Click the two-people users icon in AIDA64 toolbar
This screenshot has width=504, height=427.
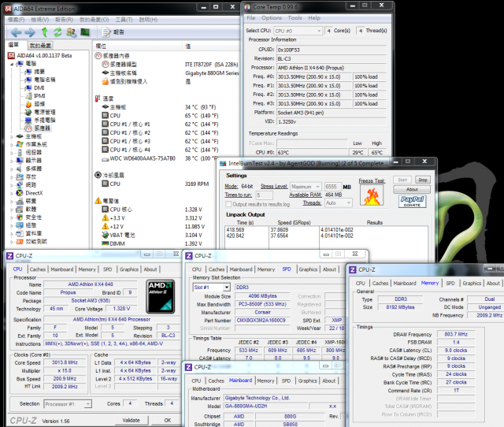tap(71, 32)
